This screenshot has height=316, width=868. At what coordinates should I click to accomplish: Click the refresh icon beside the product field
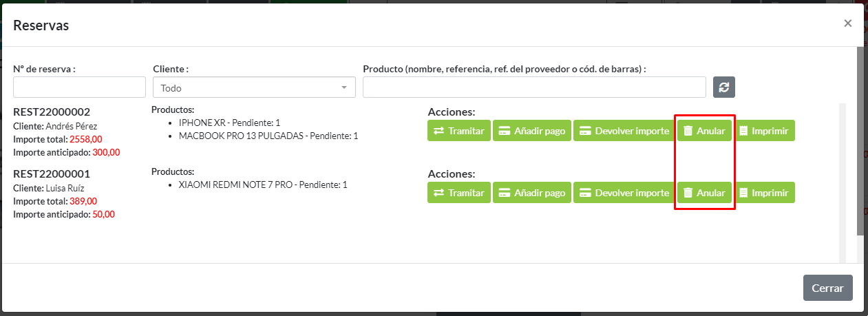724,87
